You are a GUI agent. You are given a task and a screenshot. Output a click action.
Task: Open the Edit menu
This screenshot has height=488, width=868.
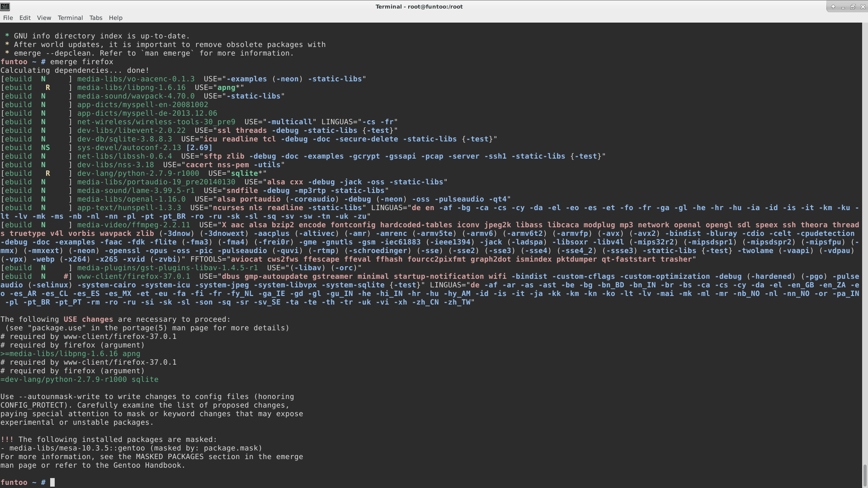coord(25,18)
